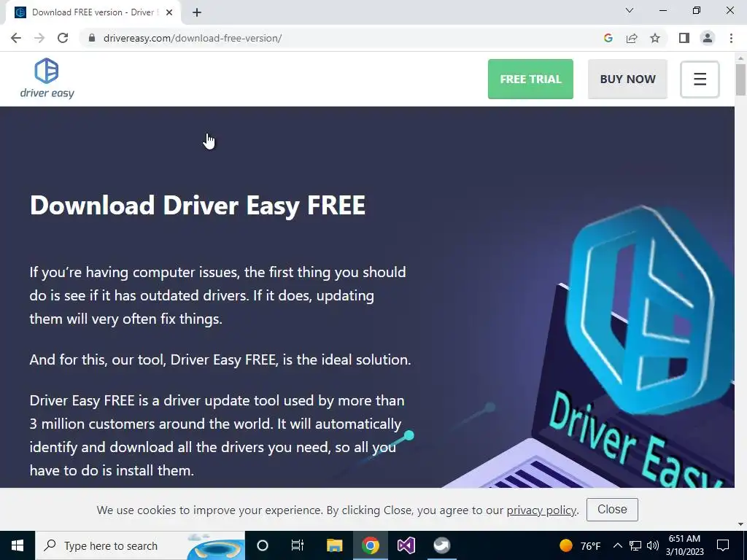
Task: Click the lock icon in address bar
Action: [x=92, y=38]
